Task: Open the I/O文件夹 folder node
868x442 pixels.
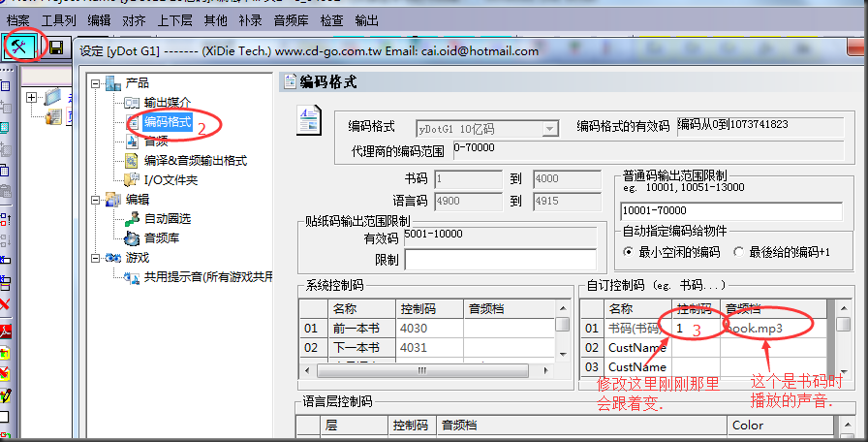Action: pyautogui.click(x=170, y=180)
